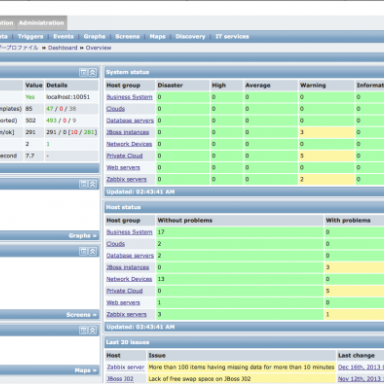
Task: Follow the Graphs » link
Action: 83,236
